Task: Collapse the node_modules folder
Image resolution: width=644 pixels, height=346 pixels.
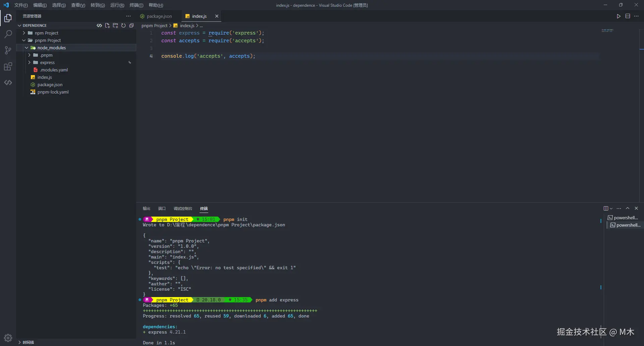Action: tap(27, 48)
